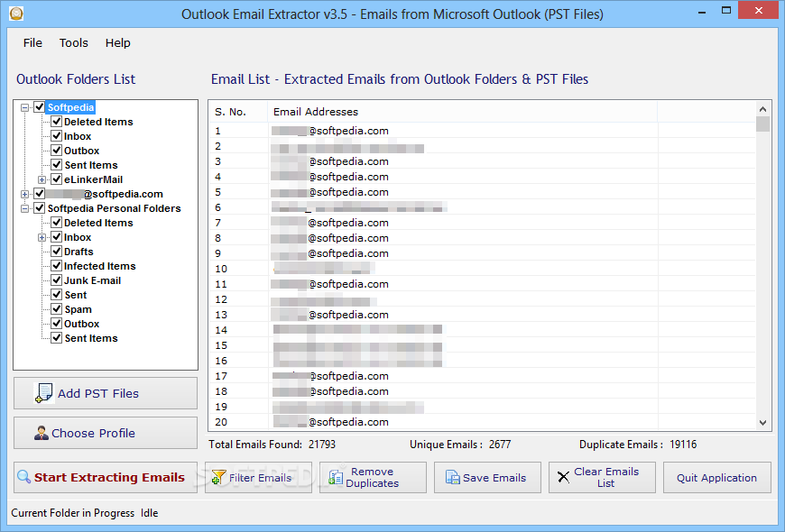Select email row number 13
Image resolution: width=785 pixels, height=532 pixels.
click(x=482, y=315)
